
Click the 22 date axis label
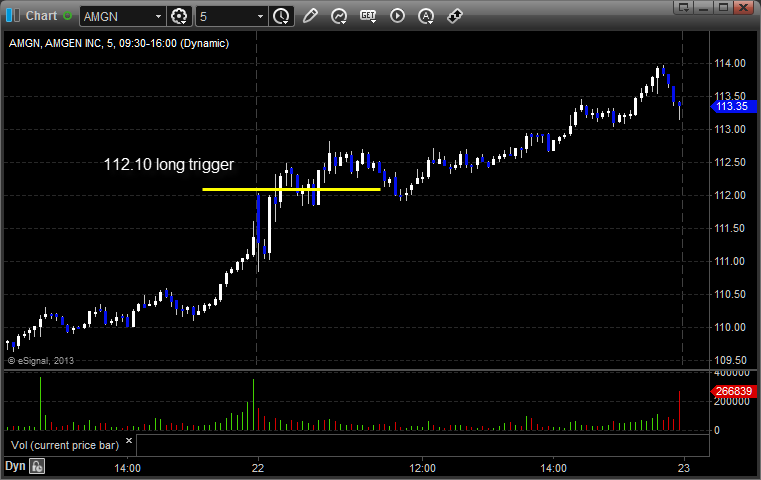(258, 468)
